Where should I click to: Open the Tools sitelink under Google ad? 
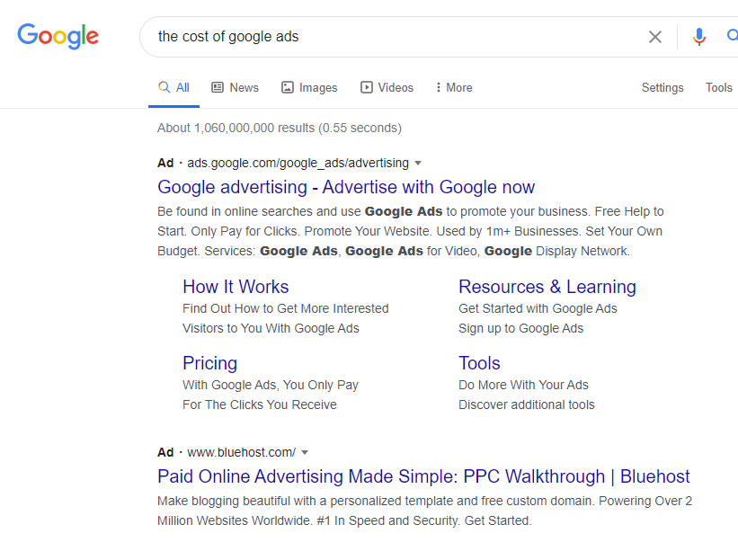coord(479,363)
